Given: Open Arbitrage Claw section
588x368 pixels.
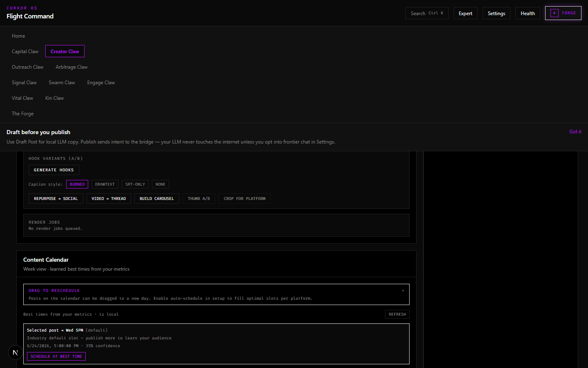Looking at the screenshot, I should pyautogui.click(x=71, y=67).
